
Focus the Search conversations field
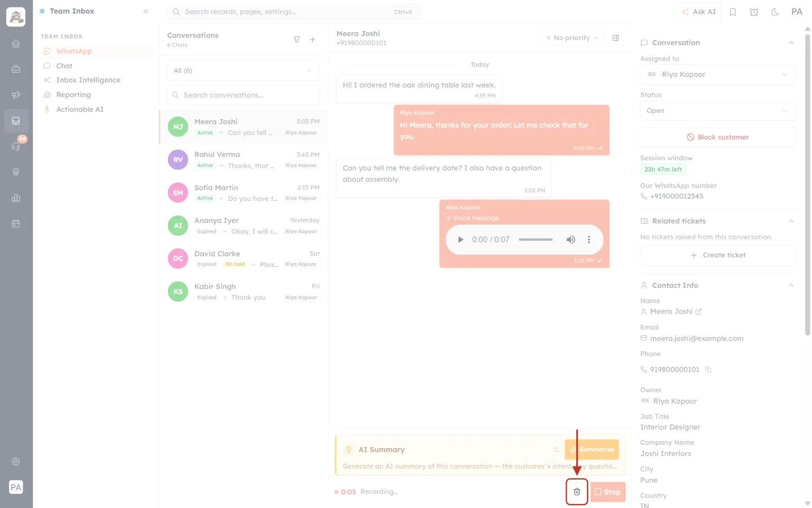pyautogui.click(x=243, y=95)
